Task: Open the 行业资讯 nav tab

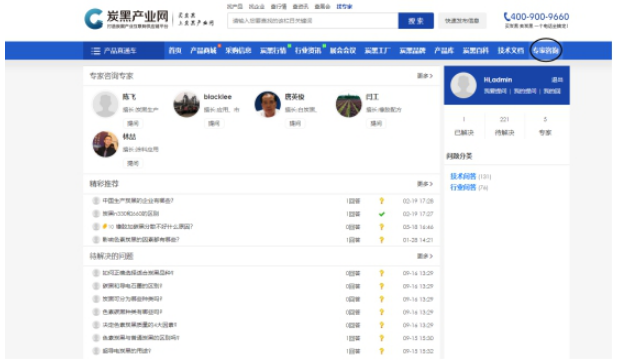Action: coord(308,51)
